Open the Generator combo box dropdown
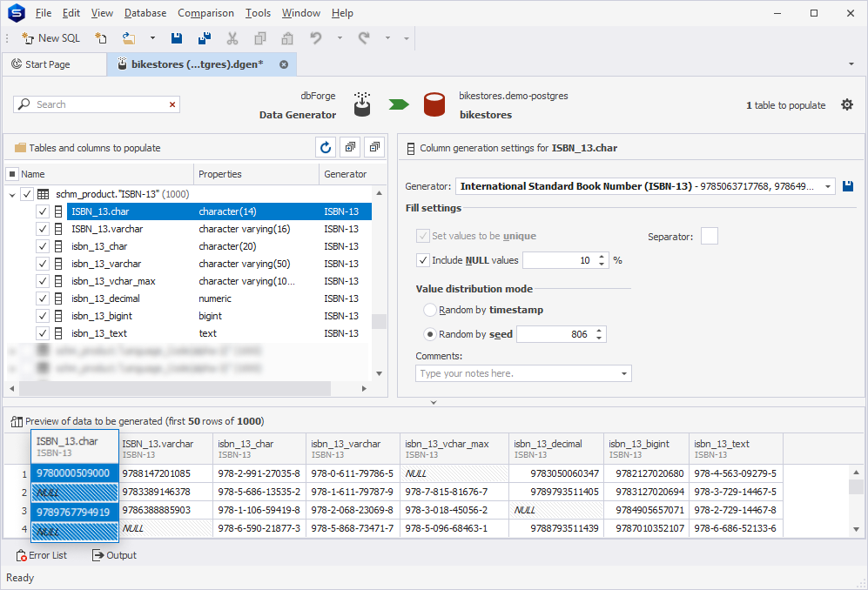The width and height of the screenshot is (868, 590). [x=828, y=186]
